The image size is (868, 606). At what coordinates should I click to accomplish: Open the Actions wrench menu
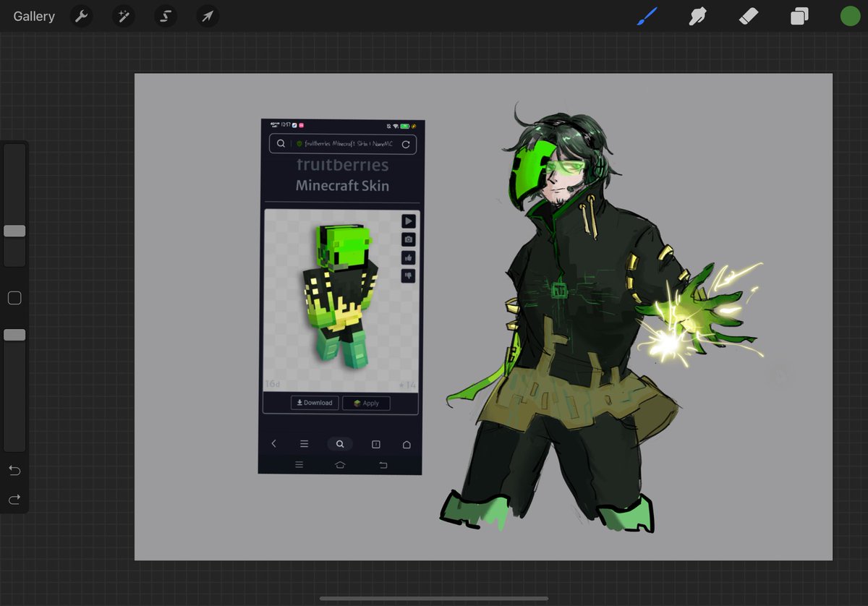click(x=82, y=16)
